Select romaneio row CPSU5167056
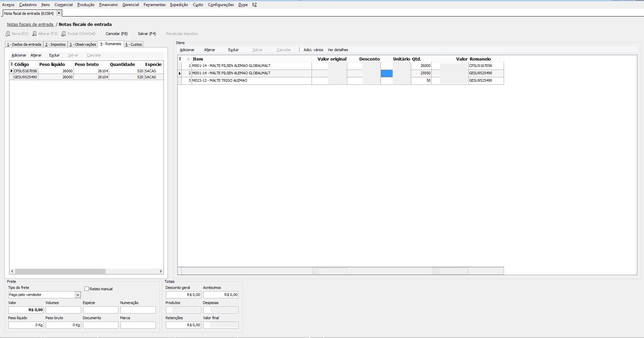This screenshot has height=338, width=644. pyautogui.click(x=86, y=71)
